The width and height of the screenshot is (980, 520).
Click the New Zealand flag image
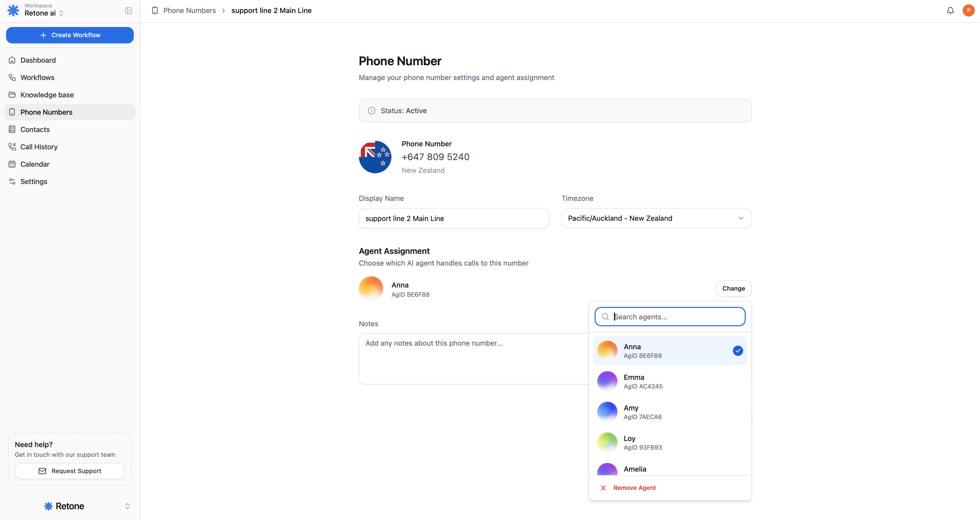coord(375,157)
